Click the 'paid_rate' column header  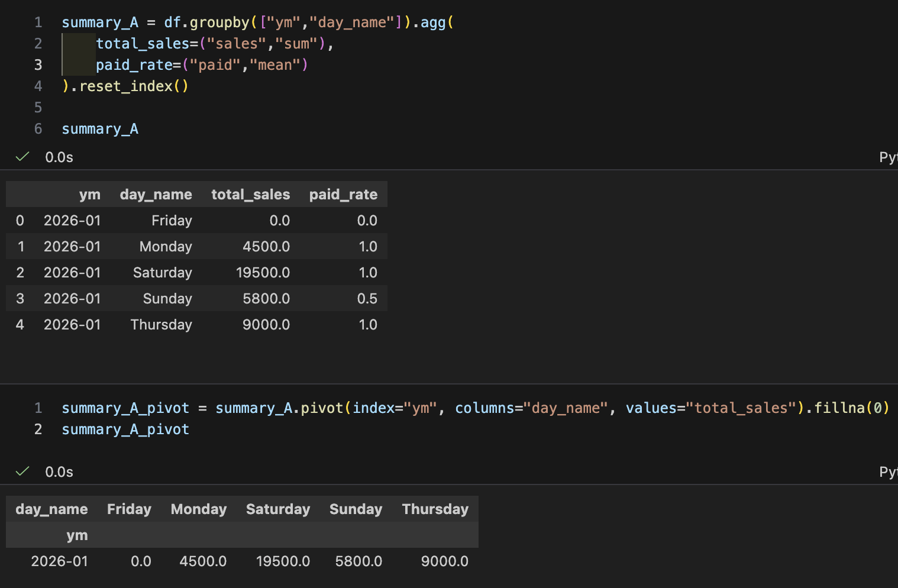point(343,195)
